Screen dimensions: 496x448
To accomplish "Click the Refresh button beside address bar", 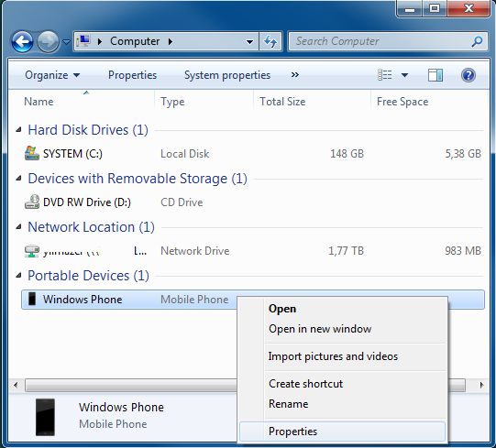I will point(270,41).
